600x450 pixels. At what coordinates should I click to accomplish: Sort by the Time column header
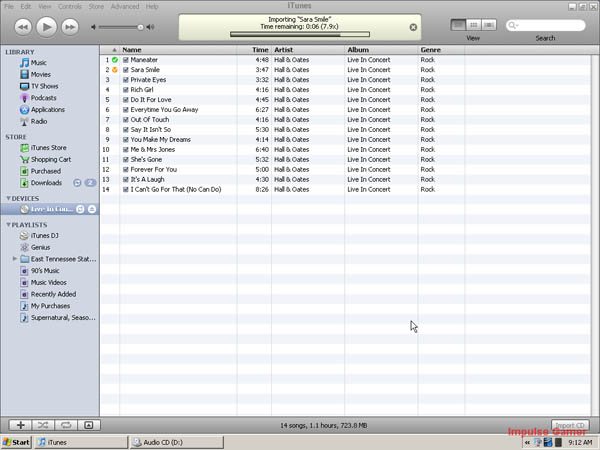254,50
